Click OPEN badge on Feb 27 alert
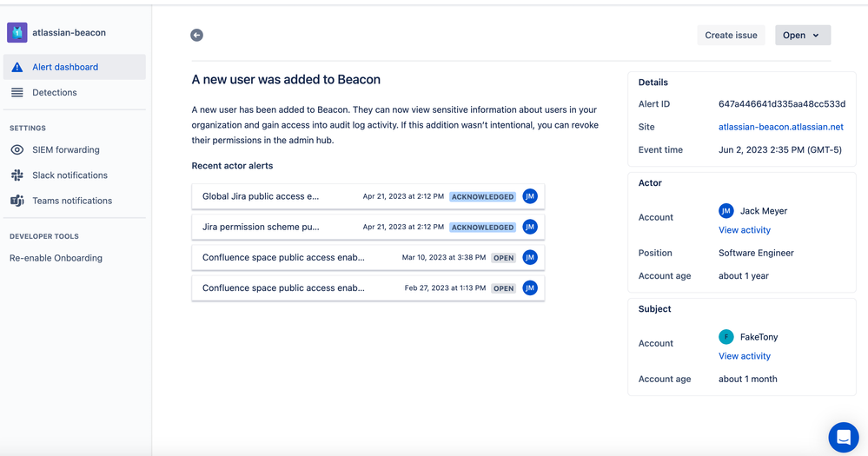Screen dimensions: 868x456 (x=504, y=288)
